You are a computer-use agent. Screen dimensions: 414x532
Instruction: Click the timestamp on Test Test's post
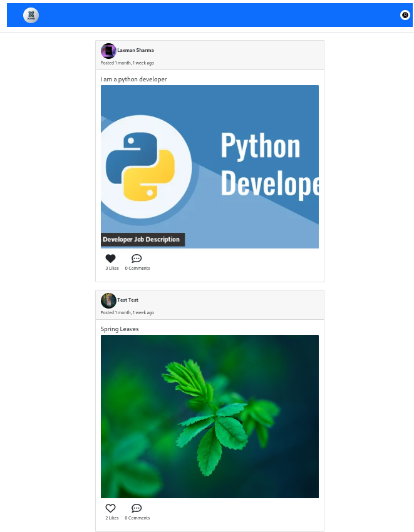click(x=127, y=313)
